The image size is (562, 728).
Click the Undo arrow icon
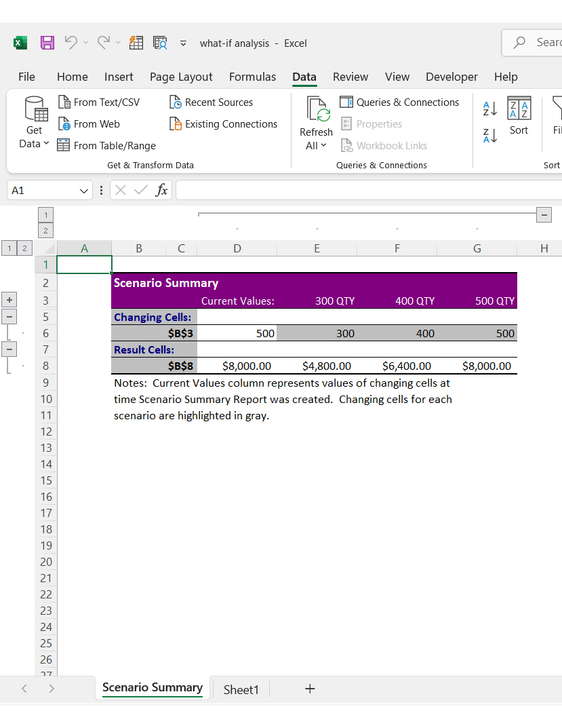71,42
